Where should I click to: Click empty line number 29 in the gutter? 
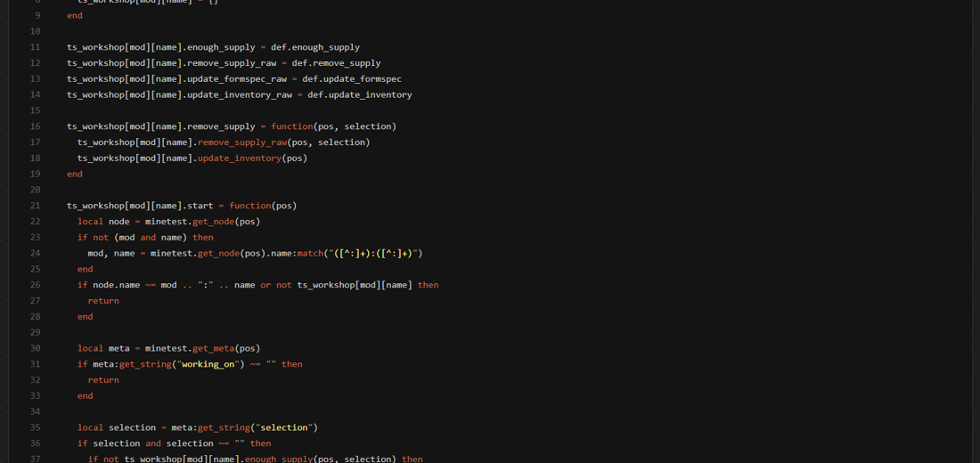coord(35,332)
